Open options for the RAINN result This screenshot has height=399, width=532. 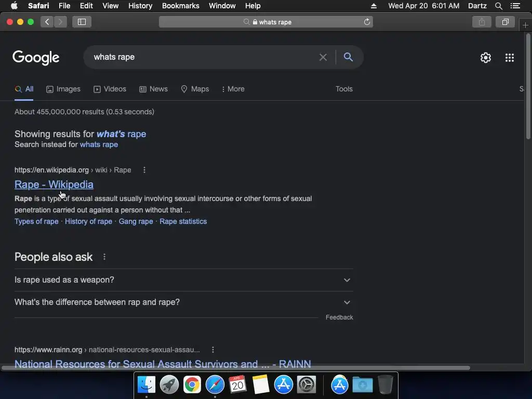click(212, 350)
